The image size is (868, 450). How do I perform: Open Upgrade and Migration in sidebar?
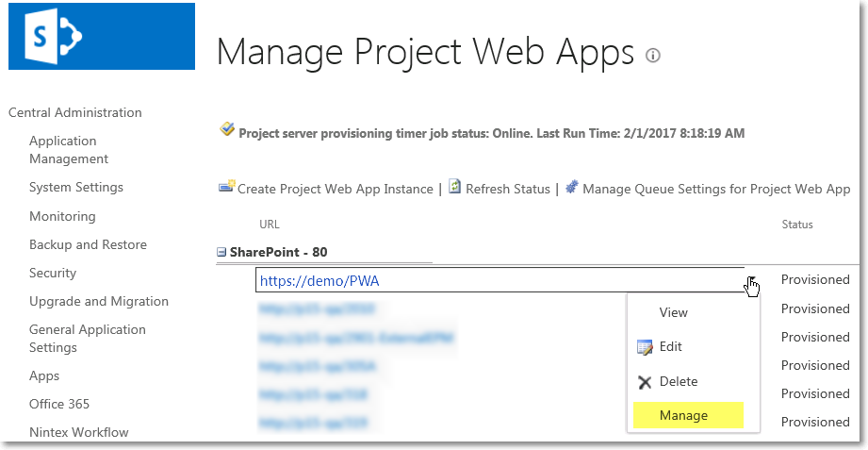pos(99,302)
